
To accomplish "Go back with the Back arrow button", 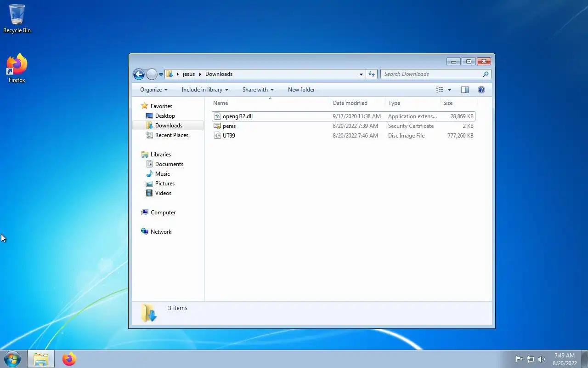I will pos(139,74).
